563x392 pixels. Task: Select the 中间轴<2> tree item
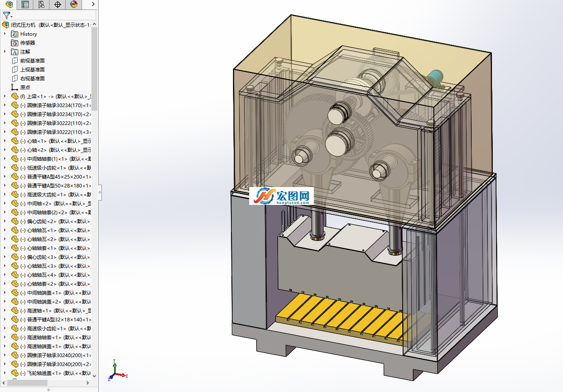[56, 204]
